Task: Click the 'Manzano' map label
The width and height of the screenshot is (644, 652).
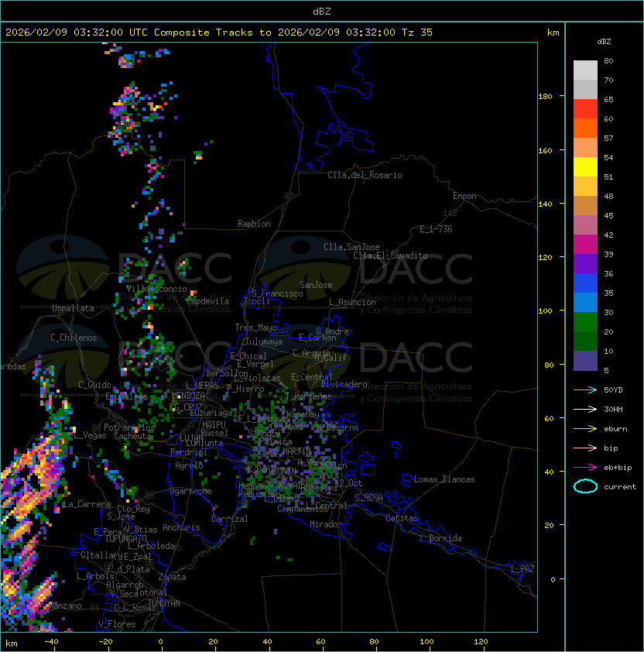Action: coord(65,606)
